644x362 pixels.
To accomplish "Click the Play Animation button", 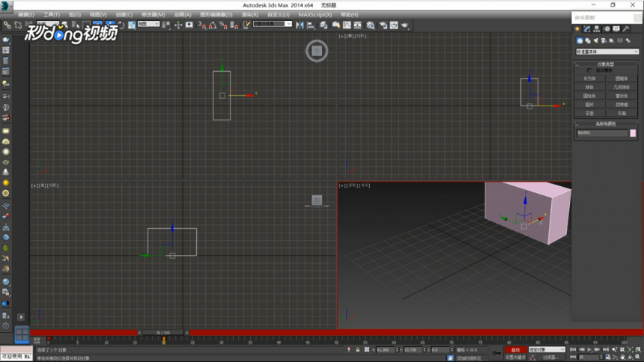I will [x=589, y=350].
